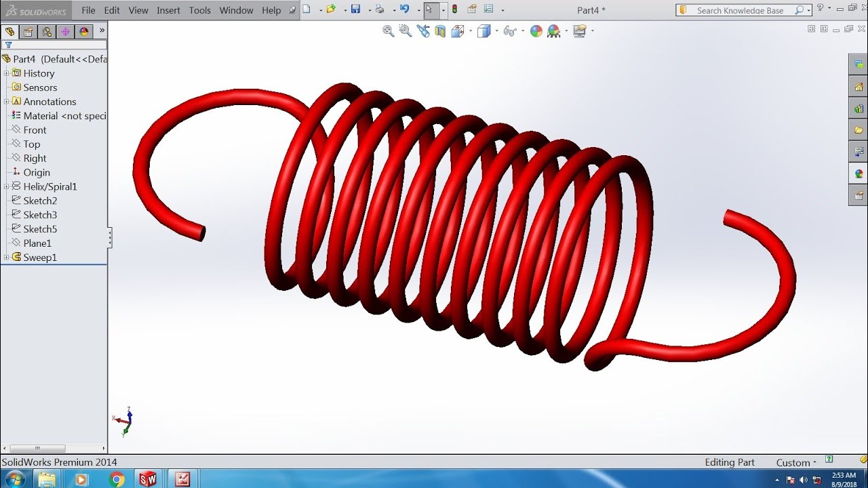Activate the Select cursor tool
Image resolution: width=868 pixels, height=488 pixels.
[x=429, y=9]
